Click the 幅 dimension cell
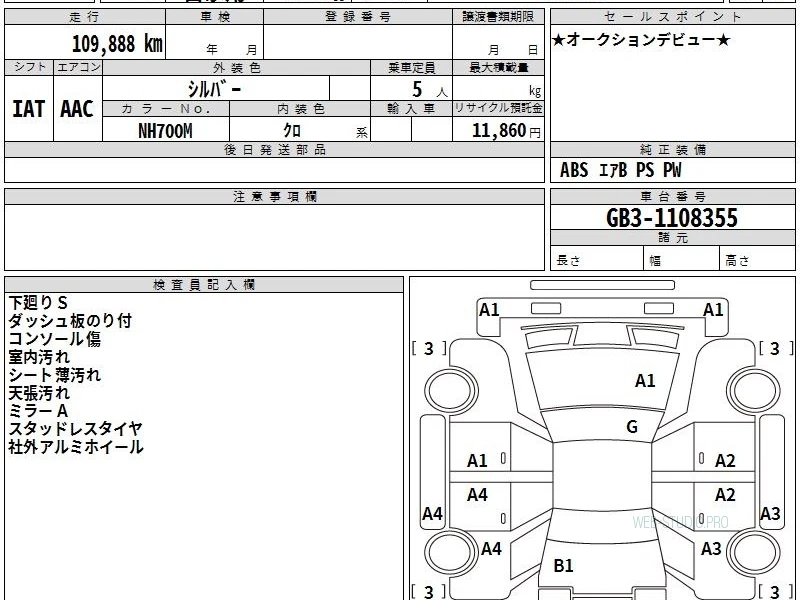Viewport: 800px width, 600px height. 682,259
